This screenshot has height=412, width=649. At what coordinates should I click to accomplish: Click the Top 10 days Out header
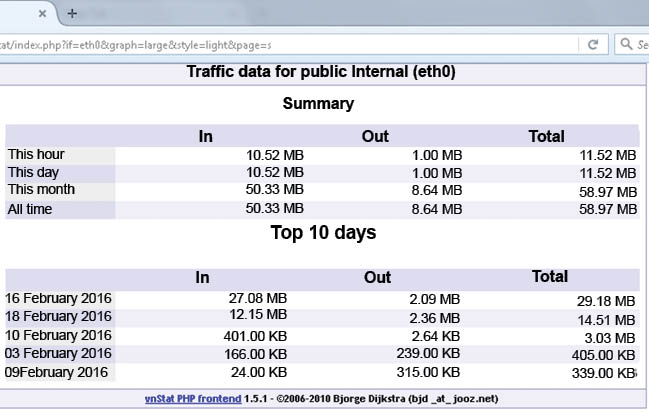[x=378, y=278]
